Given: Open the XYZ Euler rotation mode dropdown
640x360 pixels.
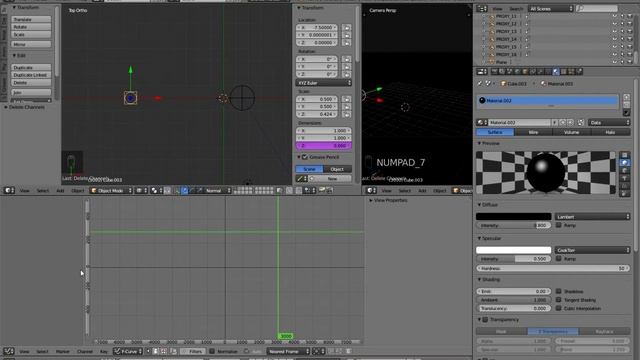Looking at the screenshot, I should pos(323,83).
